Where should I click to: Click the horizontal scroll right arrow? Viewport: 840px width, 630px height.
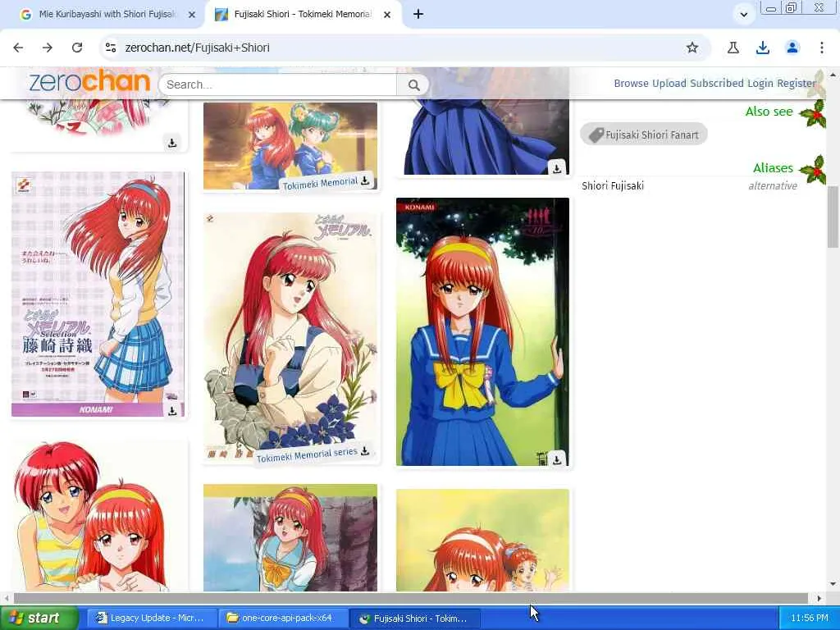click(x=819, y=598)
